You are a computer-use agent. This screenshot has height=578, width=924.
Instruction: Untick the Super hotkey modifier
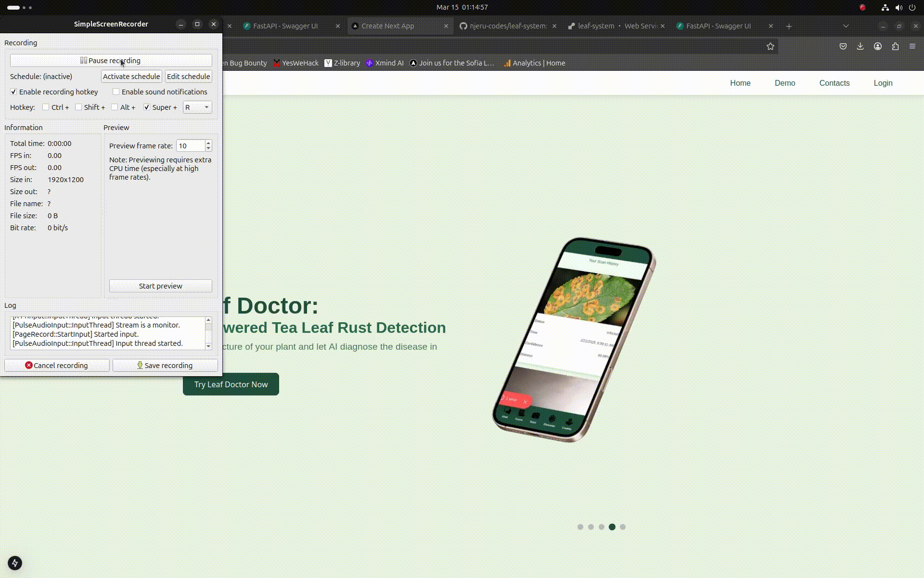[147, 107]
